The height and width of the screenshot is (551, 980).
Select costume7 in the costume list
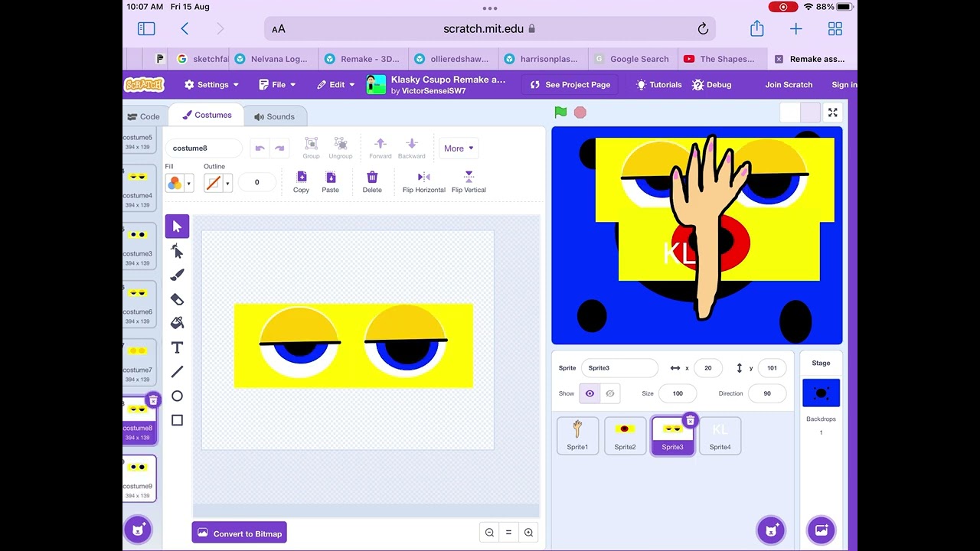click(138, 362)
